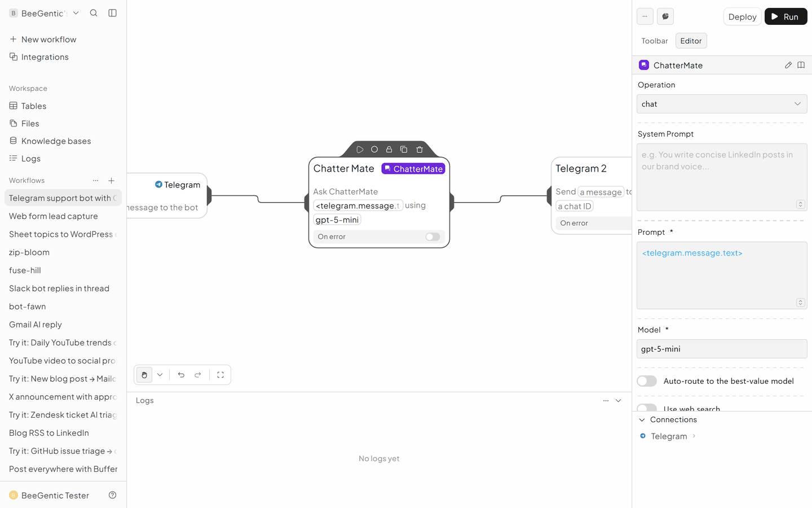
Task: Open the Operation dropdown set to chat
Action: 722,104
